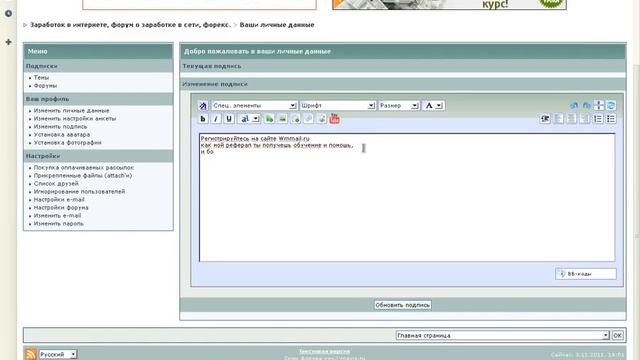Open 'Прикрепленные файлы (attach'и)' link
640x360 pixels.
click(82, 176)
